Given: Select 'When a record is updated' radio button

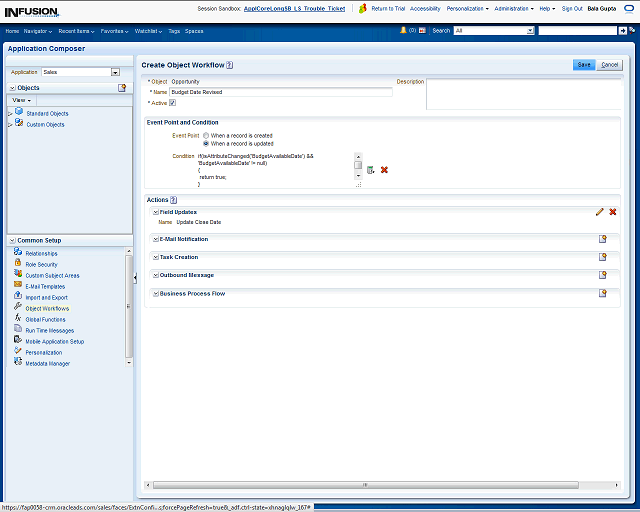Looking at the screenshot, I should tap(206, 143).
